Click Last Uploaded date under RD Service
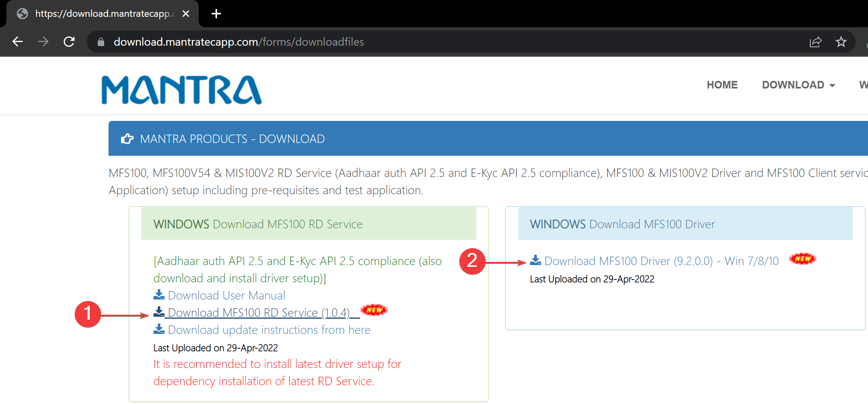Screen dimensions: 868x404 pyautogui.click(x=215, y=348)
